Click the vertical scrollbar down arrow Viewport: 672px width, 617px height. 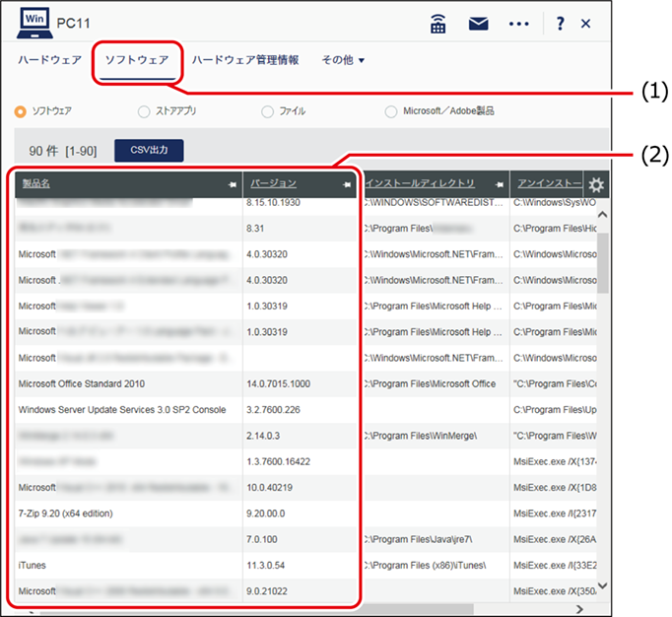(x=603, y=585)
